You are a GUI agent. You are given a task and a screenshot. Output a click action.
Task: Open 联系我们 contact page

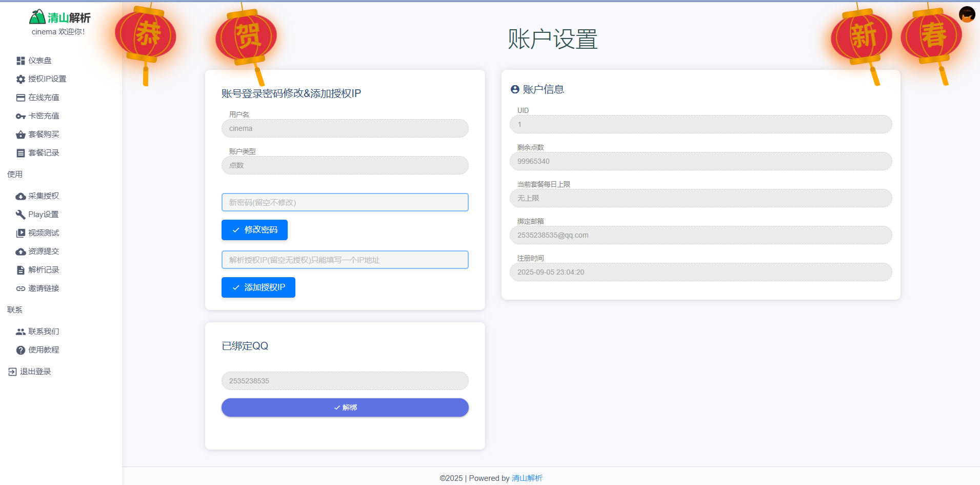coord(44,331)
